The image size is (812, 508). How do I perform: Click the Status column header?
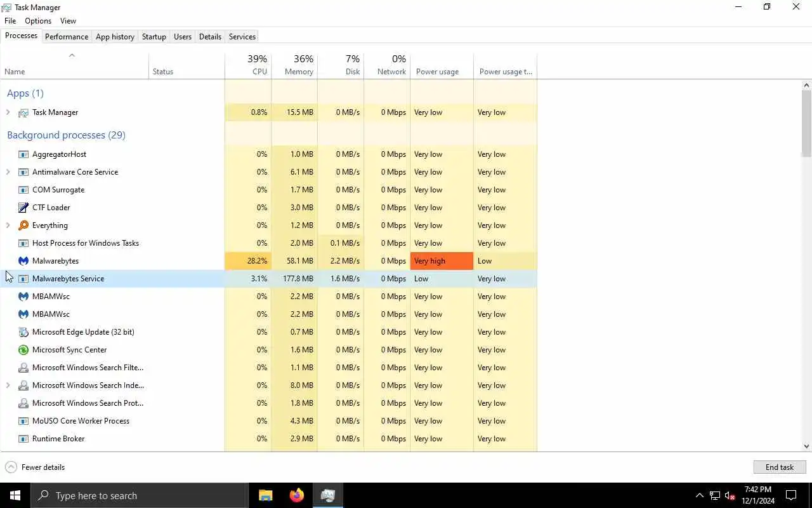click(x=187, y=65)
